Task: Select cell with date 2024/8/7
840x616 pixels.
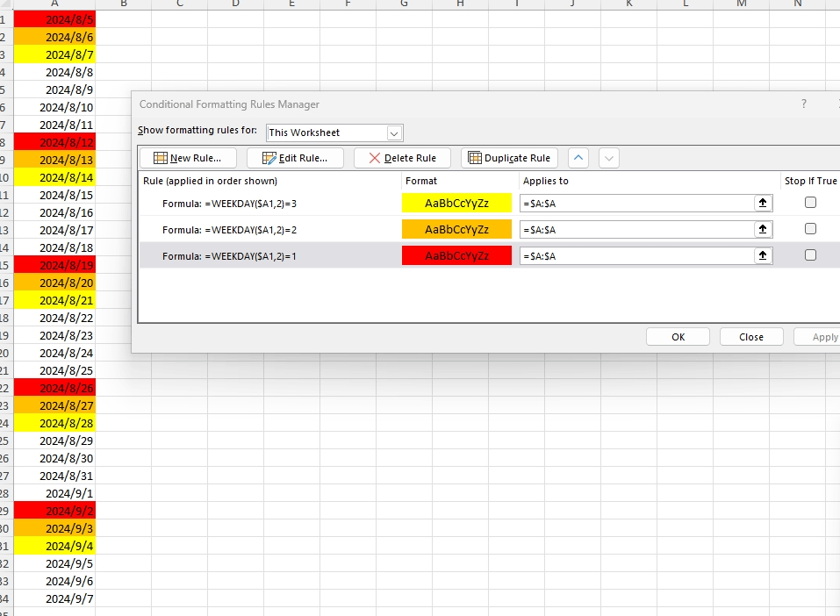Action: coord(54,54)
